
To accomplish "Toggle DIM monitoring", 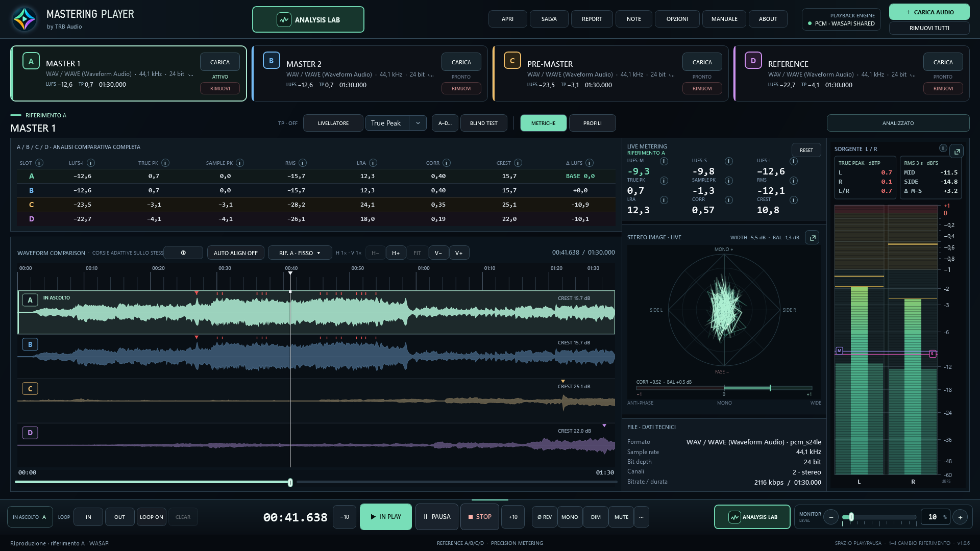I will [x=596, y=517].
